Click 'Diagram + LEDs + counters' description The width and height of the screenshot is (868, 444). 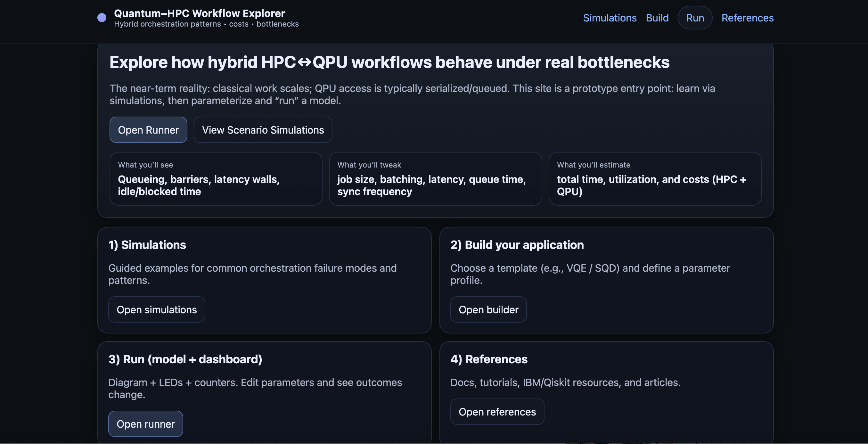(x=255, y=388)
